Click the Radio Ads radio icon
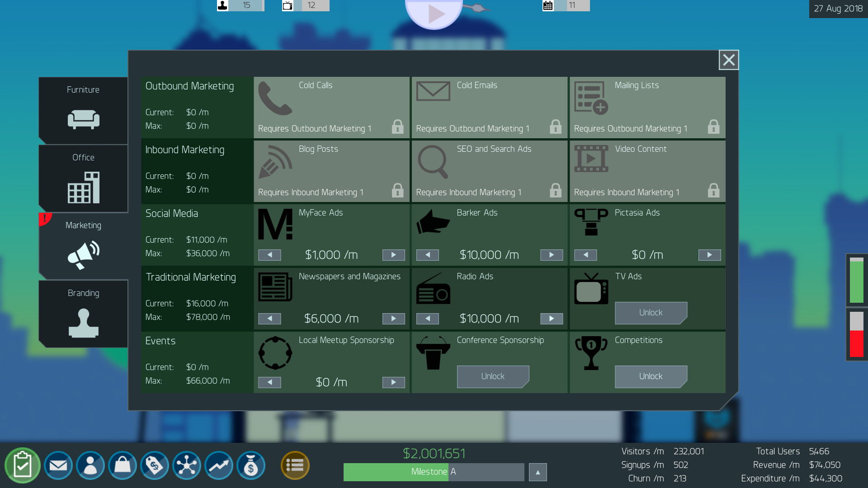The width and height of the screenshot is (868, 488). point(433,288)
